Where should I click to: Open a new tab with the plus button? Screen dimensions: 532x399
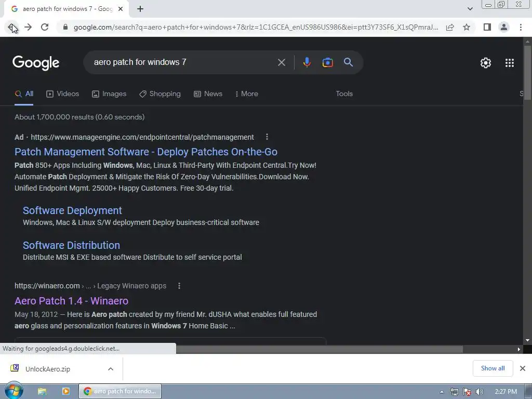pyautogui.click(x=140, y=9)
